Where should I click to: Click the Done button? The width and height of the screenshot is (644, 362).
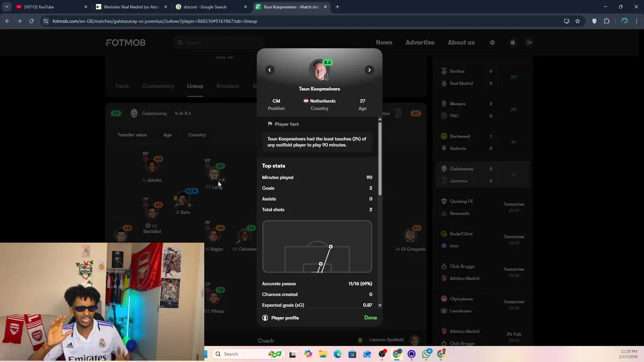click(370, 318)
